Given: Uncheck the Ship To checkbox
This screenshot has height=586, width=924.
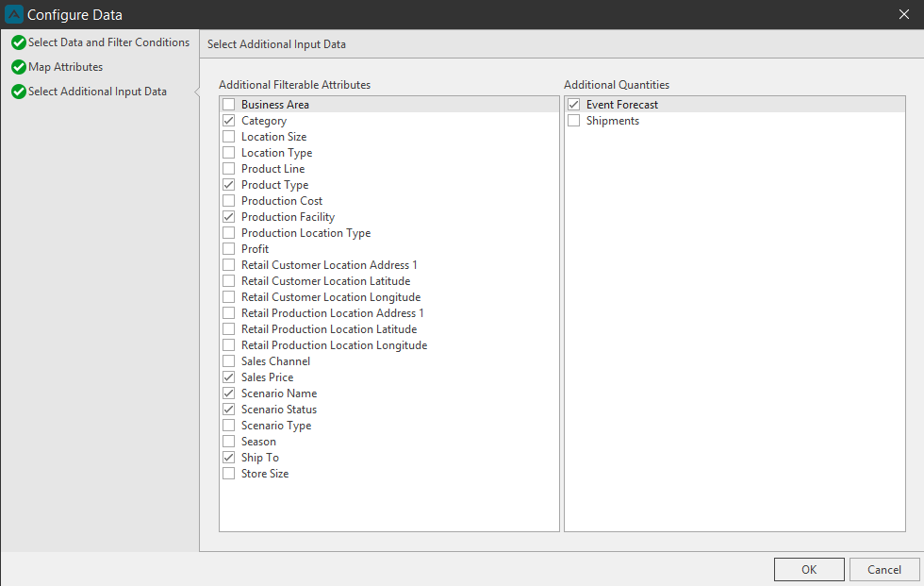Looking at the screenshot, I should 228,458.
